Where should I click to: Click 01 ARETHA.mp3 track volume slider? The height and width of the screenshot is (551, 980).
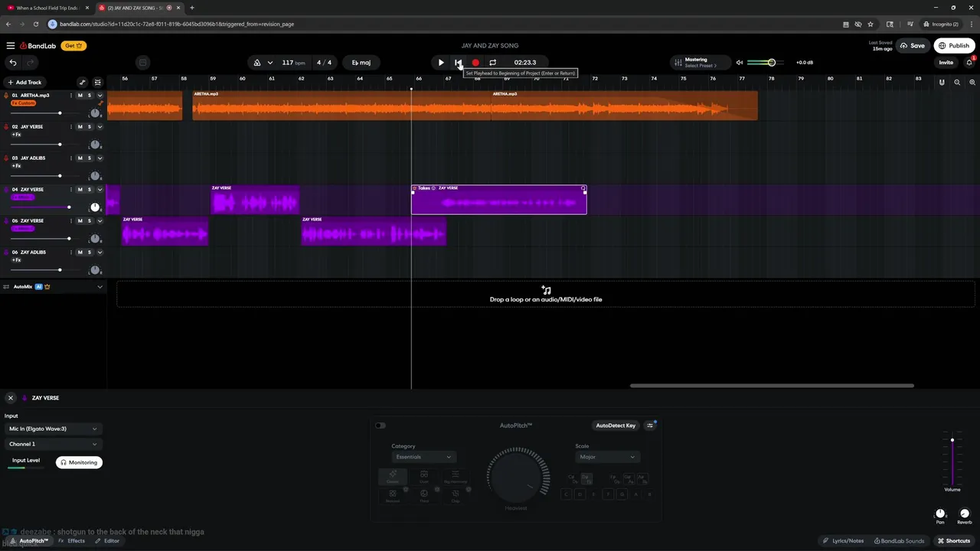click(46, 113)
